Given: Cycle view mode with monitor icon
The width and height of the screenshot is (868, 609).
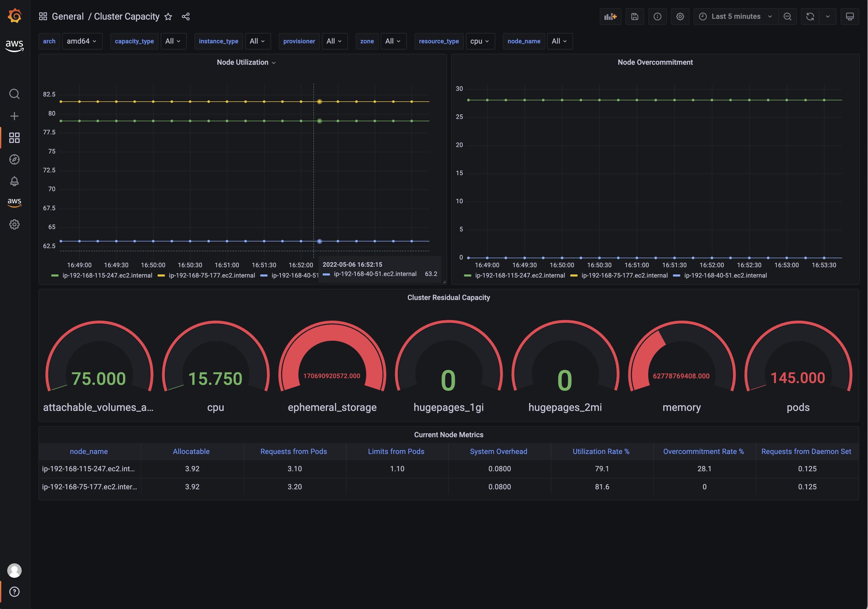Looking at the screenshot, I should (849, 17).
